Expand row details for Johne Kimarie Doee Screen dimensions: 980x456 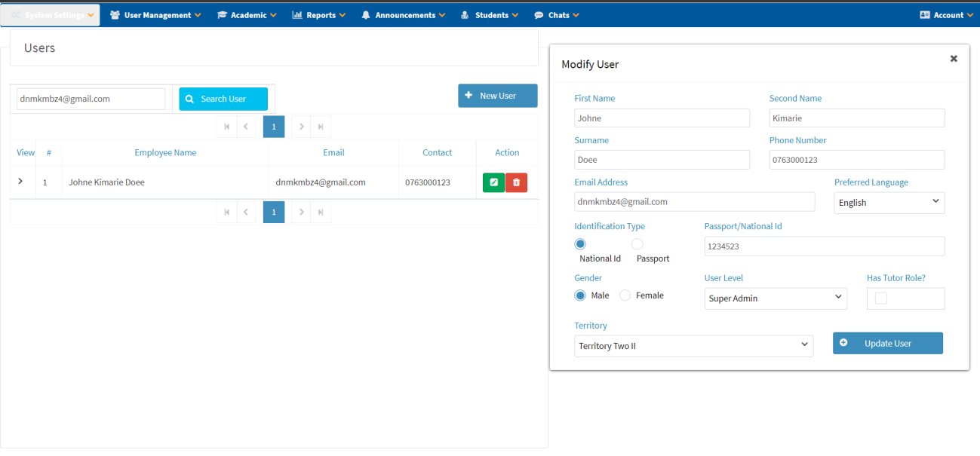click(x=20, y=182)
